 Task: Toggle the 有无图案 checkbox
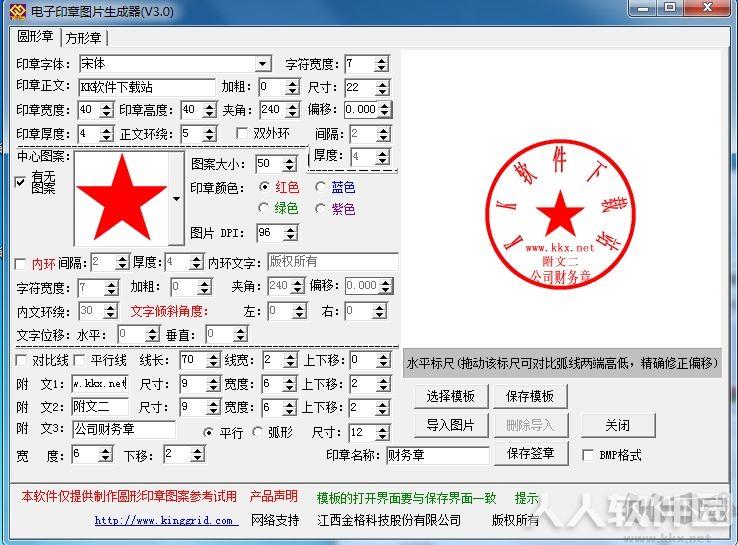[x=20, y=182]
